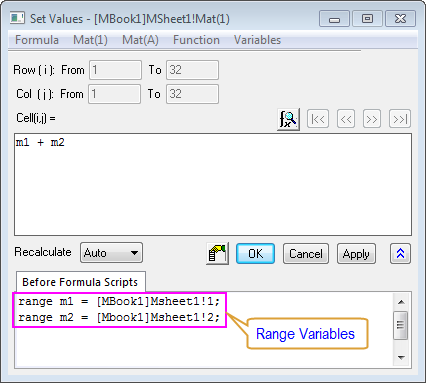
Task: Click the OK button
Action: pos(255,254)
